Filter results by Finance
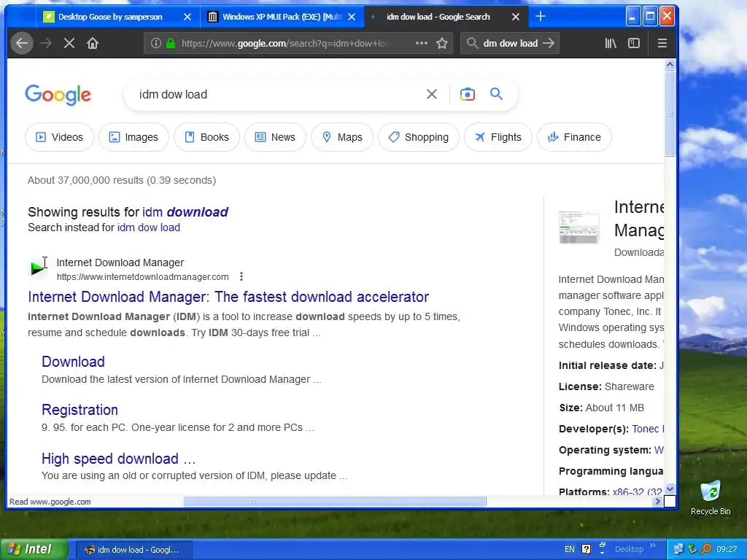This screenshot has width=747, height=560. point(575,137)
